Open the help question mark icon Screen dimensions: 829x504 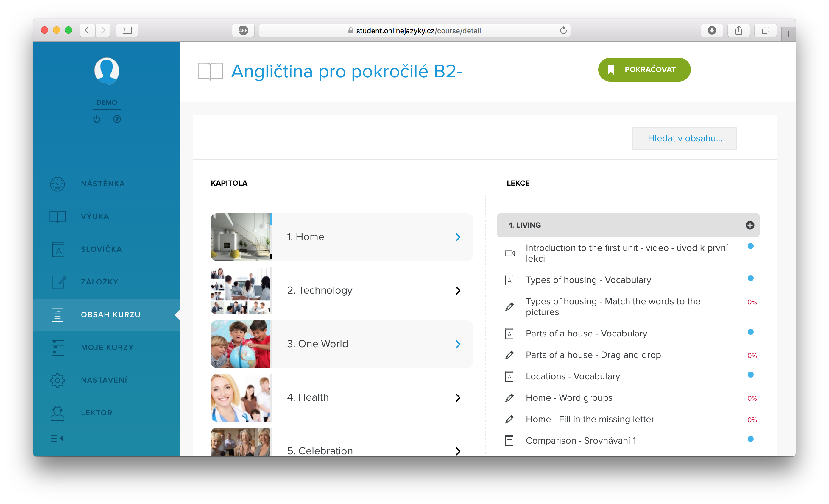[117, 119]
